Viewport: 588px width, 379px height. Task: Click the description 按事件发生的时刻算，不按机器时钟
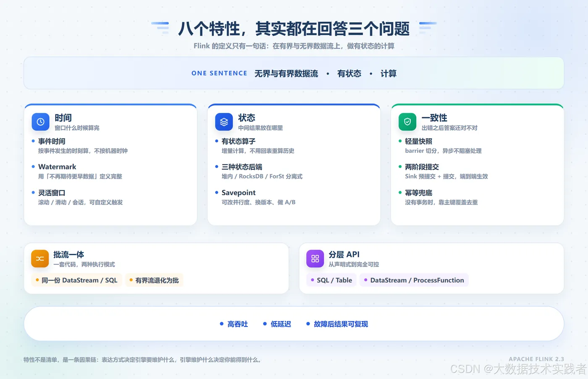[x=83, y=151]
